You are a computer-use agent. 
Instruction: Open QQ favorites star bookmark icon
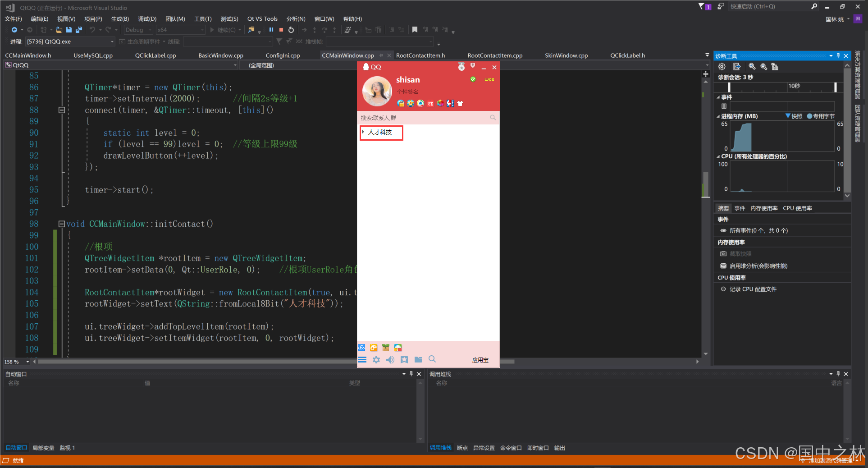(x=404, y=359)
